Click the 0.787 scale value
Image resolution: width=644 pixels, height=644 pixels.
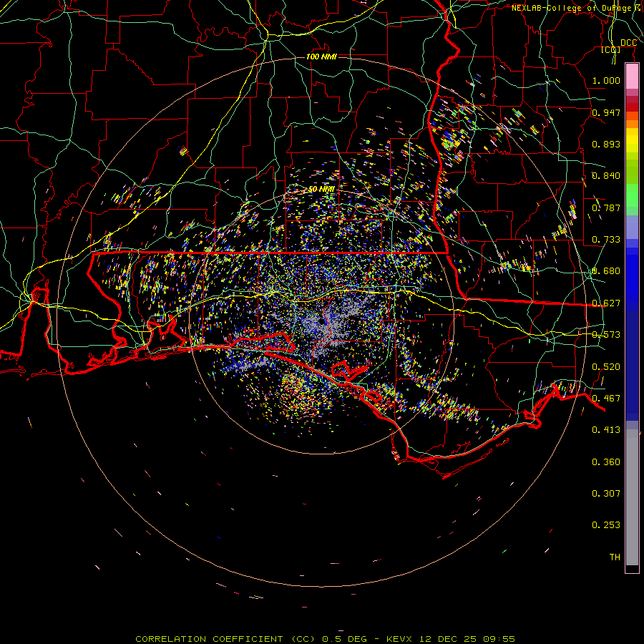606,208
